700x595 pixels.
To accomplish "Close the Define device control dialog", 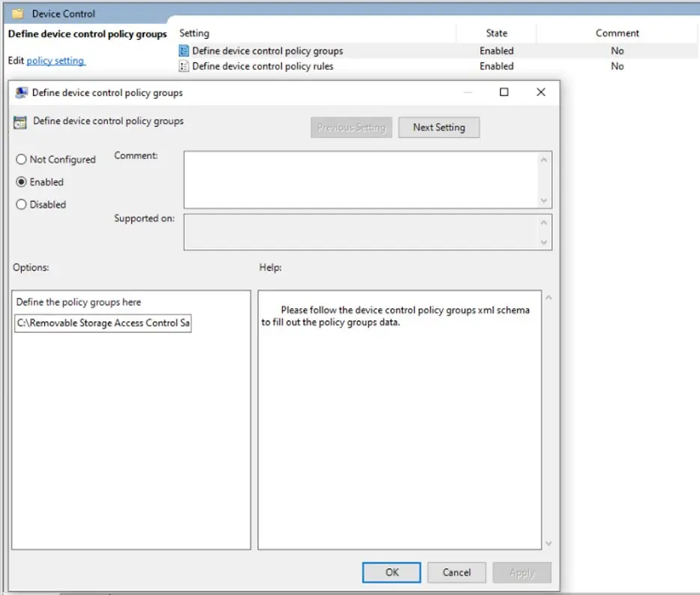I will [x=541, y=92].
